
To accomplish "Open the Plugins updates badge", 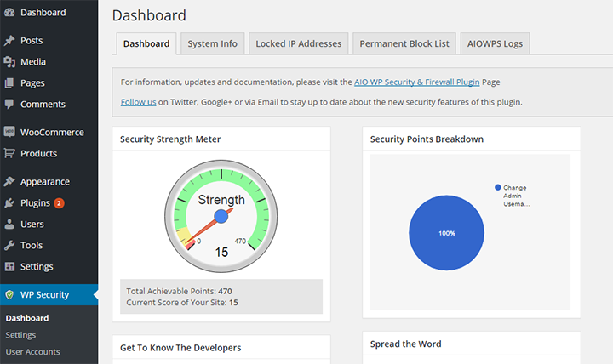I will click(x=59, y=203).
